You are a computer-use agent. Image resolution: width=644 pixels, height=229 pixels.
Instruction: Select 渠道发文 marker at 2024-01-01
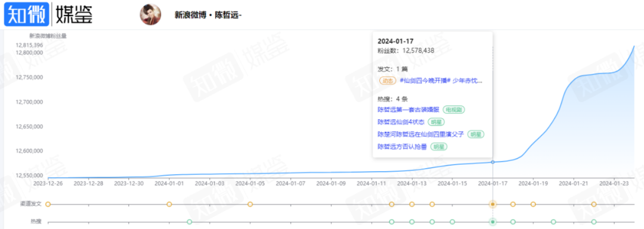click(x=169, y=204)
